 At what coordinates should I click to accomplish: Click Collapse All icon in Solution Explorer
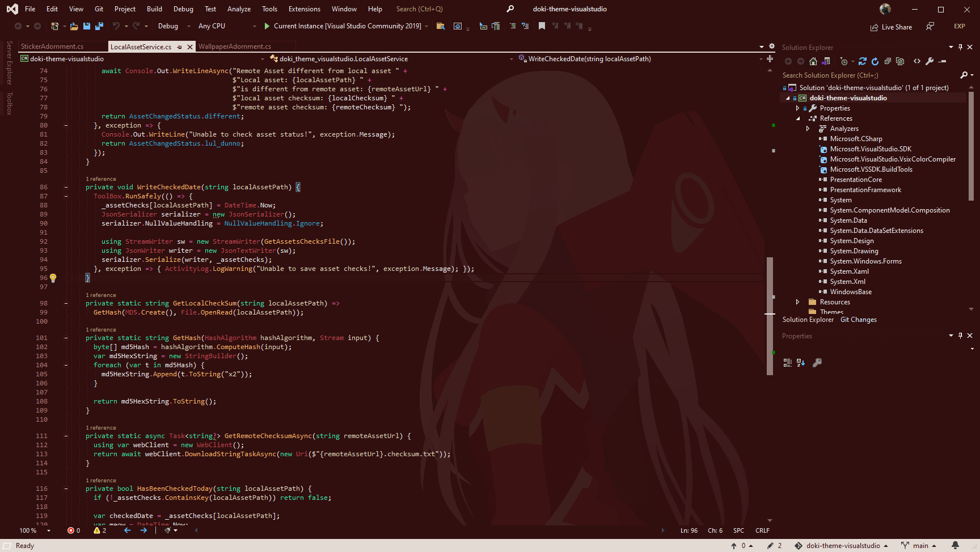tap(888, 61)
